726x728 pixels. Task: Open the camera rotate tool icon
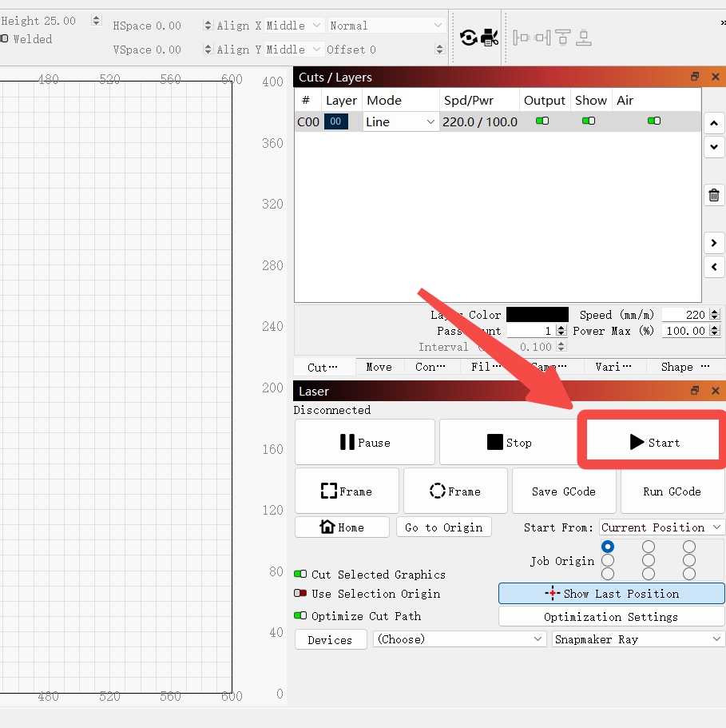(x=469, y=38)
